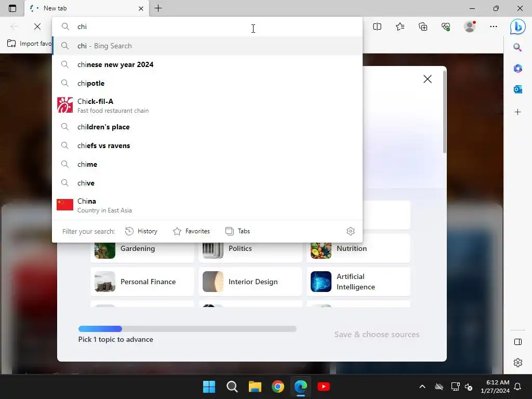Open network status tray icon
Viewport: 532px width, 399px height.
(x=455, y=387)
